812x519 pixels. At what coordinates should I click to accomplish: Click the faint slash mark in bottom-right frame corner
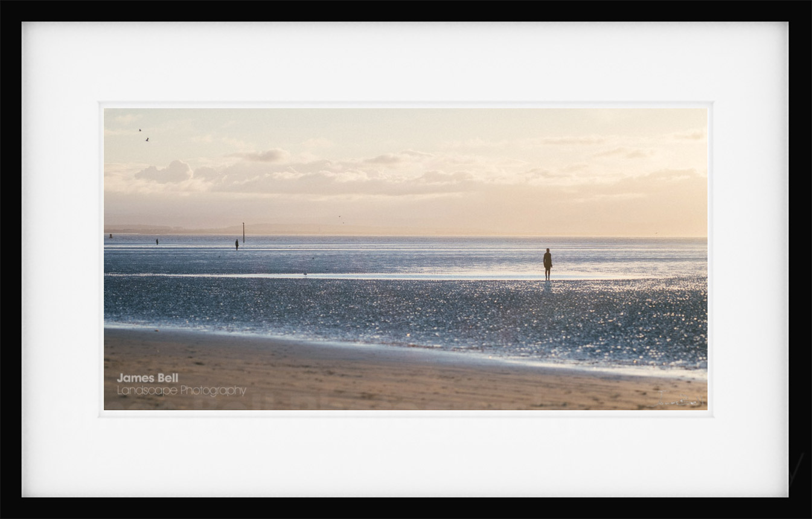coord(796,468)
